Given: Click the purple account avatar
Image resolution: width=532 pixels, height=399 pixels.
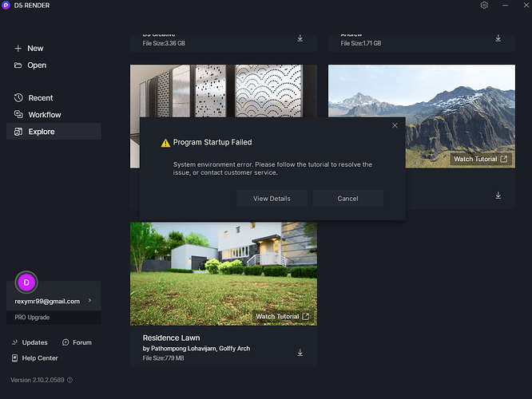Looking at the screenshot, I should [26, 282].
